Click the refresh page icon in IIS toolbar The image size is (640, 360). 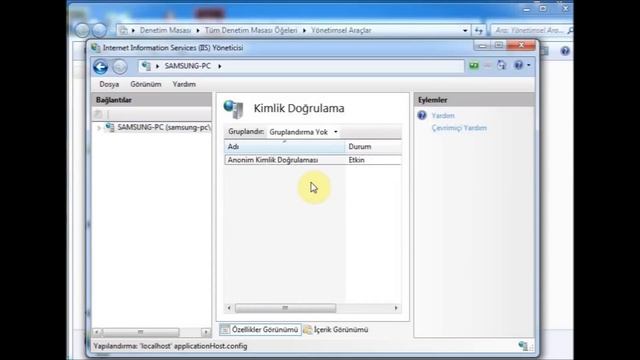[501, 65]
